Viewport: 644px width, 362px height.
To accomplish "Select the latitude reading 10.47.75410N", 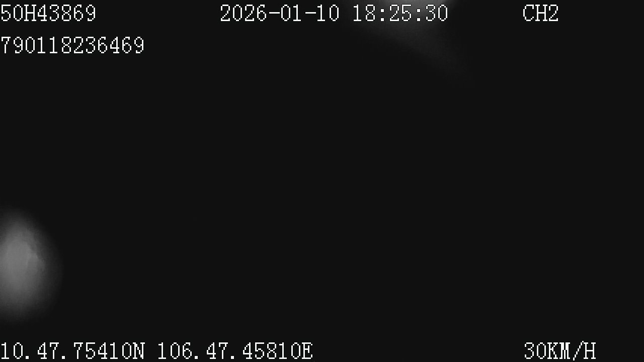I will 72,351.
